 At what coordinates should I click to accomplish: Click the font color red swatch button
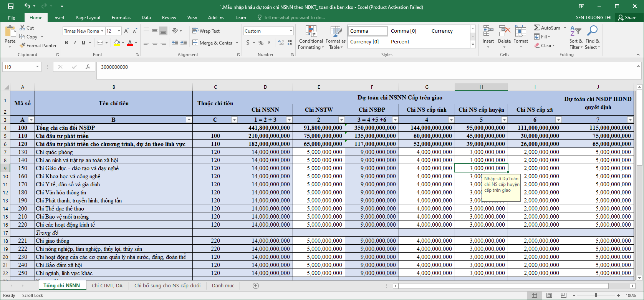pyautogui.click(x=130, y=43)
